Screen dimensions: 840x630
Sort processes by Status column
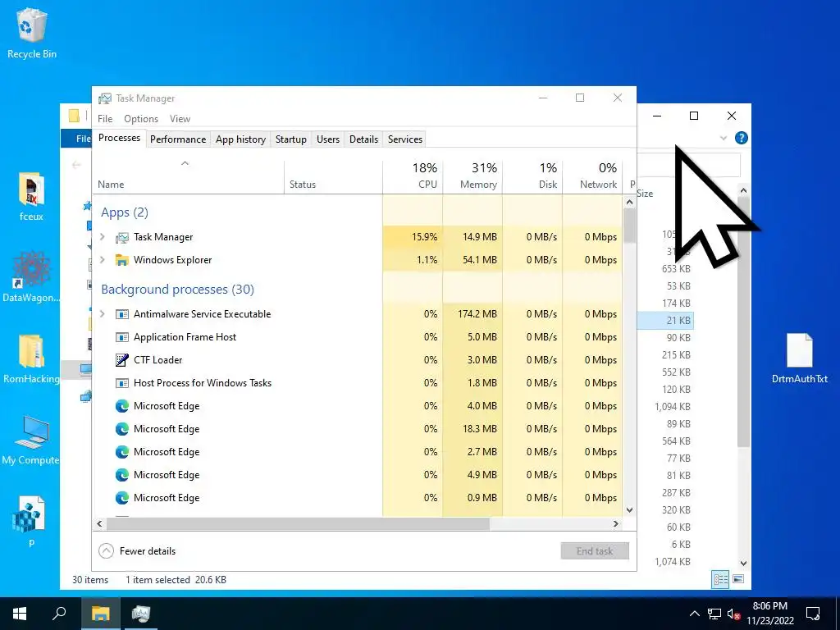(333, 176)
